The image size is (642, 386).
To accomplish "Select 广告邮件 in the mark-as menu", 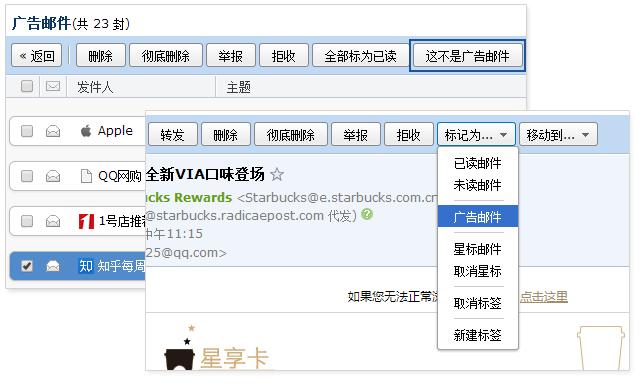I will click(477, 217).
